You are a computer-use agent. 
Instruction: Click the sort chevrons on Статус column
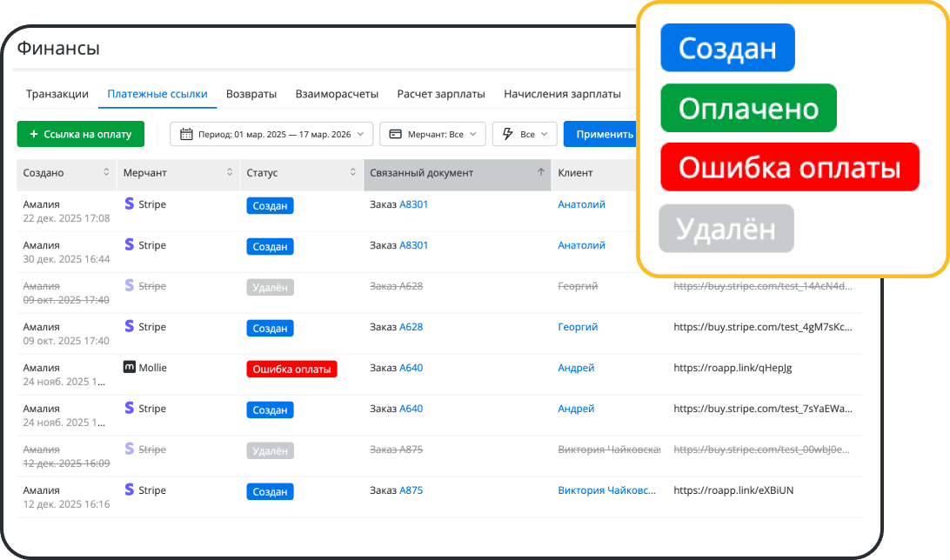pyautogui.click(x=352, y=174)
